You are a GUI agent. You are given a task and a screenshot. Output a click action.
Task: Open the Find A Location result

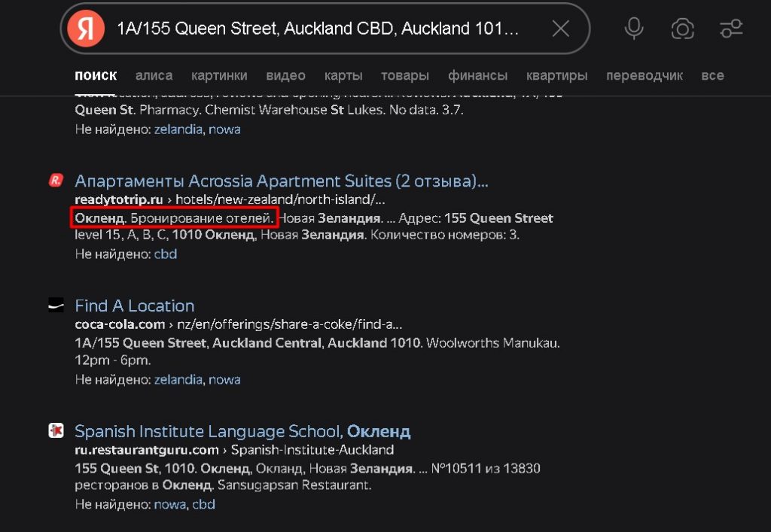135,306
